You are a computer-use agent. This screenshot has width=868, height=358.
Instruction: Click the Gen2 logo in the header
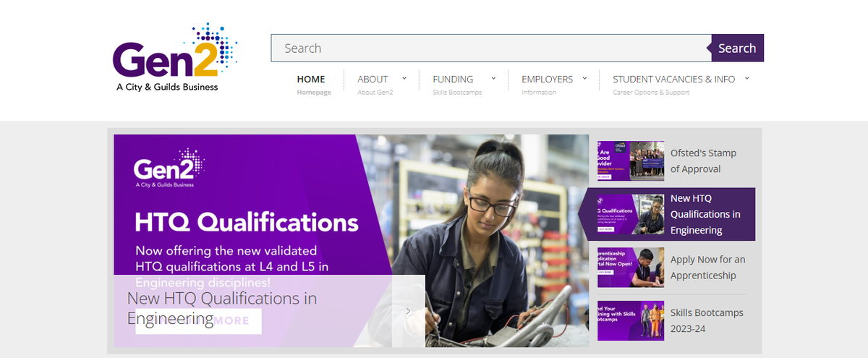176,58
